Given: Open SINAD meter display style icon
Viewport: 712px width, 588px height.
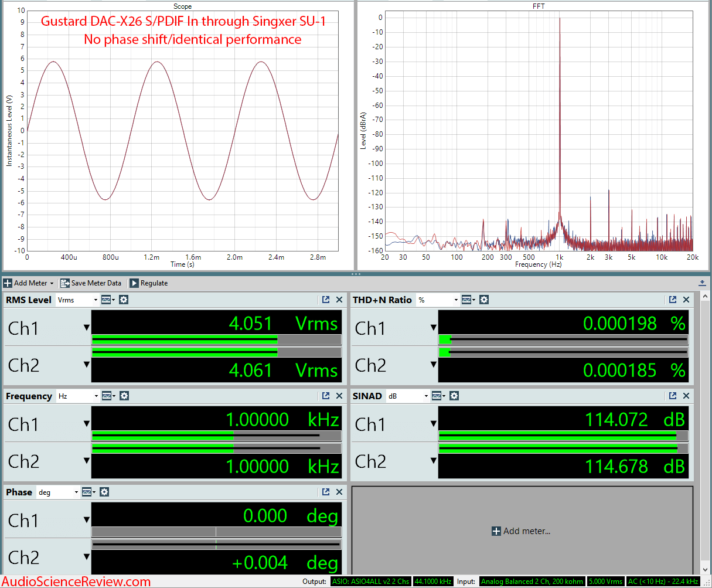Looking at the screenshot, I should (x=438, y=396).
